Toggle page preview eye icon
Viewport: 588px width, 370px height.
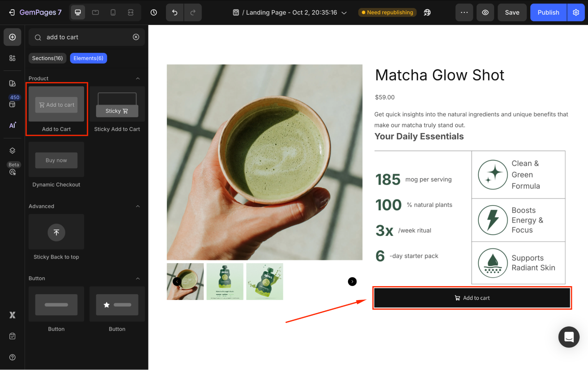[485, 12]
